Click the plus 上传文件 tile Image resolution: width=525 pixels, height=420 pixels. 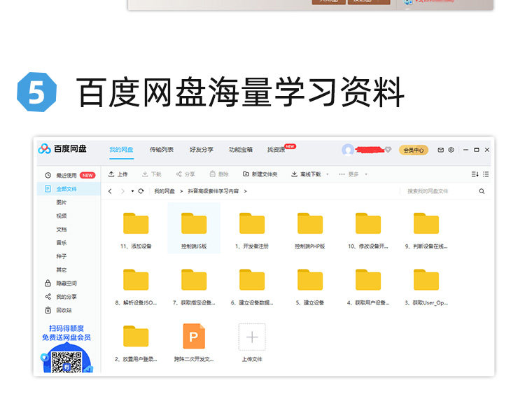(x=252, y=337)
